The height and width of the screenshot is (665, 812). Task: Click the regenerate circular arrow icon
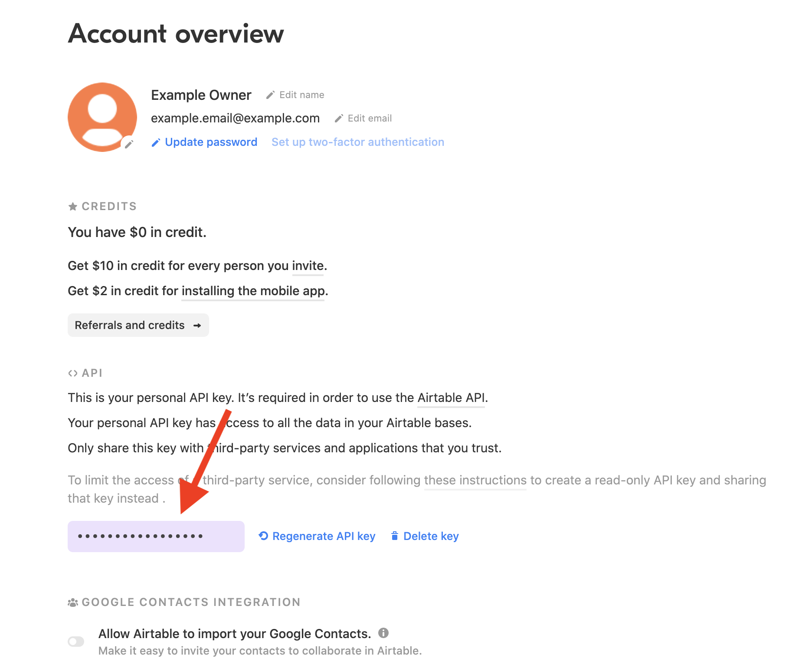(263, 536)
